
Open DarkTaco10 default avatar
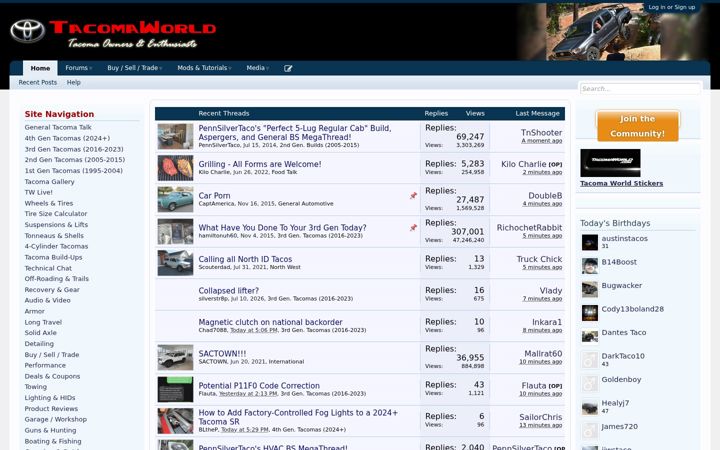pos(590,360)
